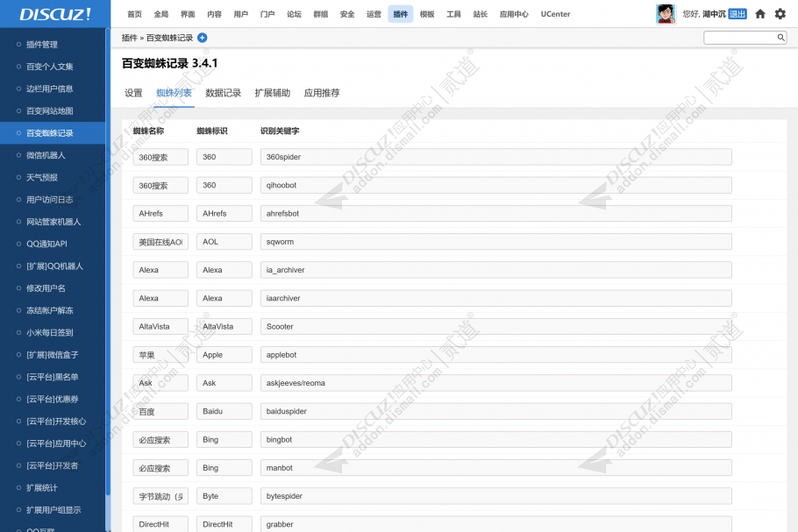The width and height of the screenshot is (798, 532).
Task: Open [云平台]黑名单 in the sidebar
Action: pyautogui.click(x=53, y=377)
